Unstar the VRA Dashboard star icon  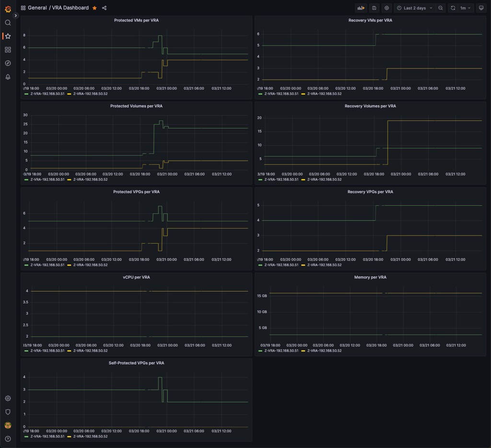coord(94,8)
